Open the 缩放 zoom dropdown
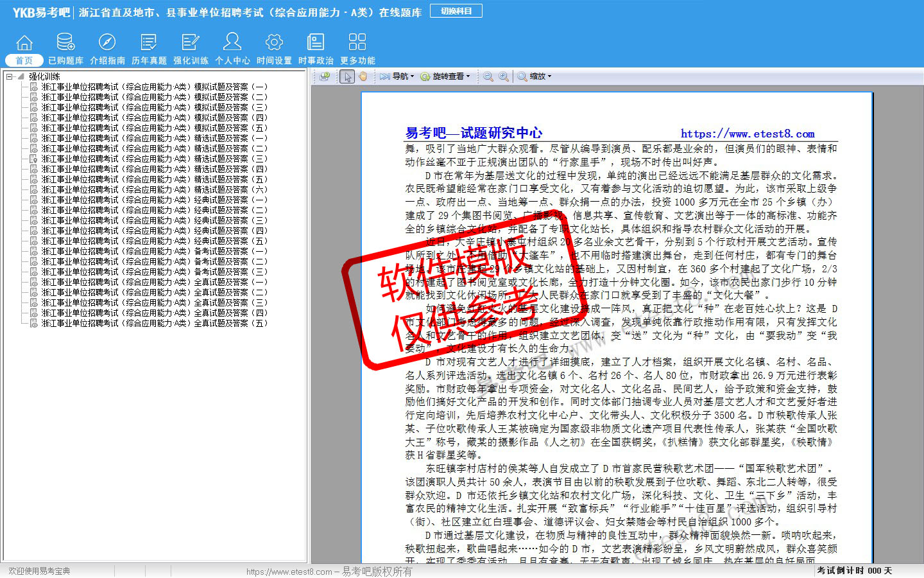 (x=535, y=76)
